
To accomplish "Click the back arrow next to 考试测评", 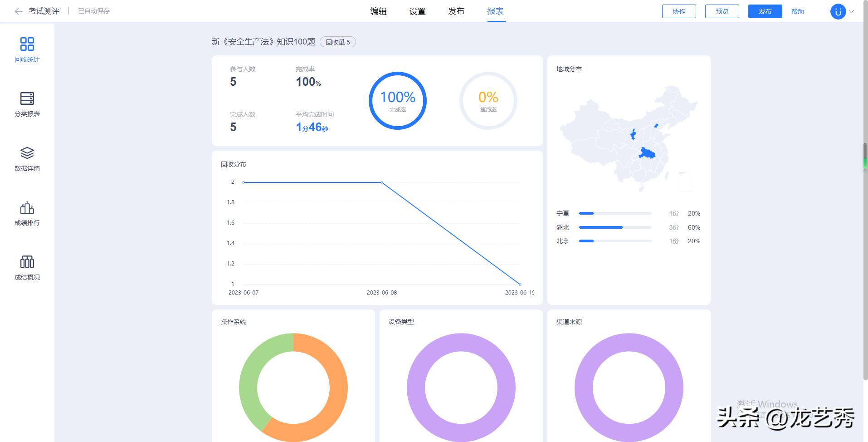I will pyautogui.click(x=17, y=11).
